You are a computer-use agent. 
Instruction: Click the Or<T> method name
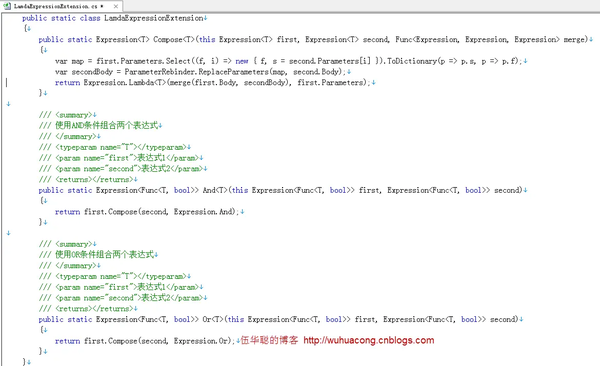tap(213, 319)
